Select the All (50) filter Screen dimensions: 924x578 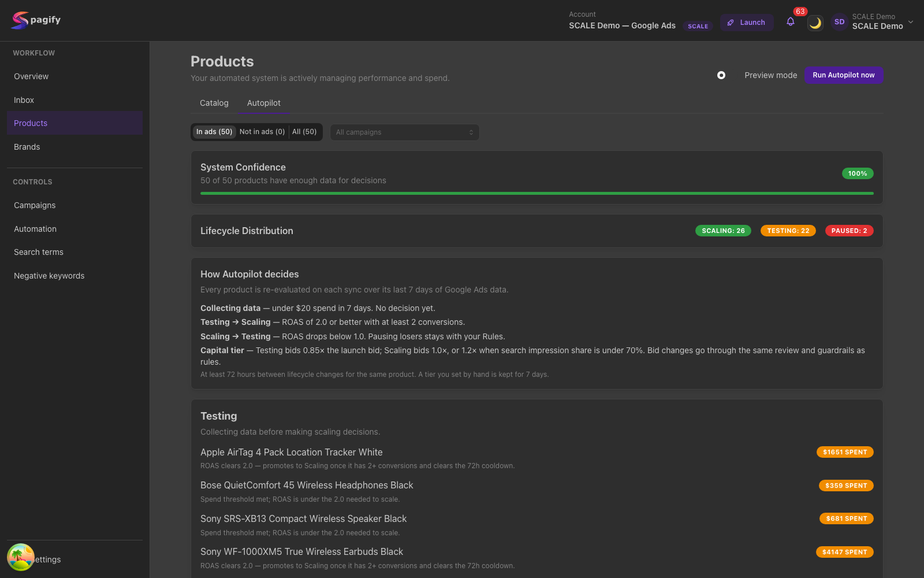(x=304, y=132)
